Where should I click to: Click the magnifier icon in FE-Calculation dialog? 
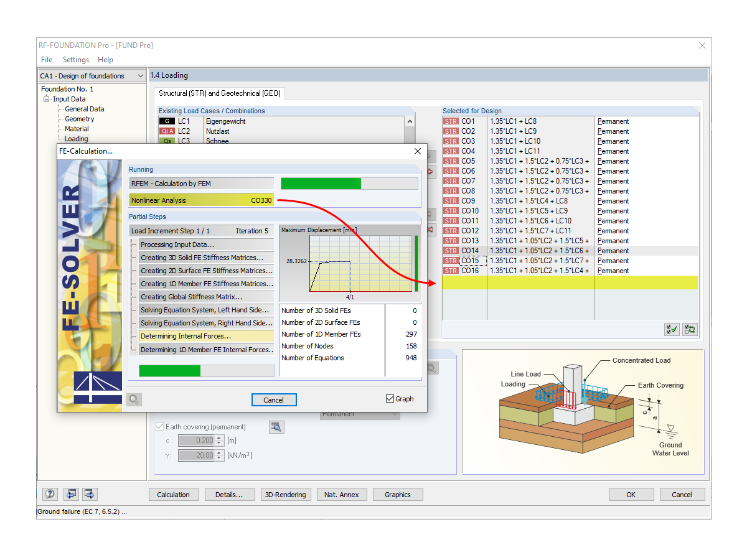point(134,399)
